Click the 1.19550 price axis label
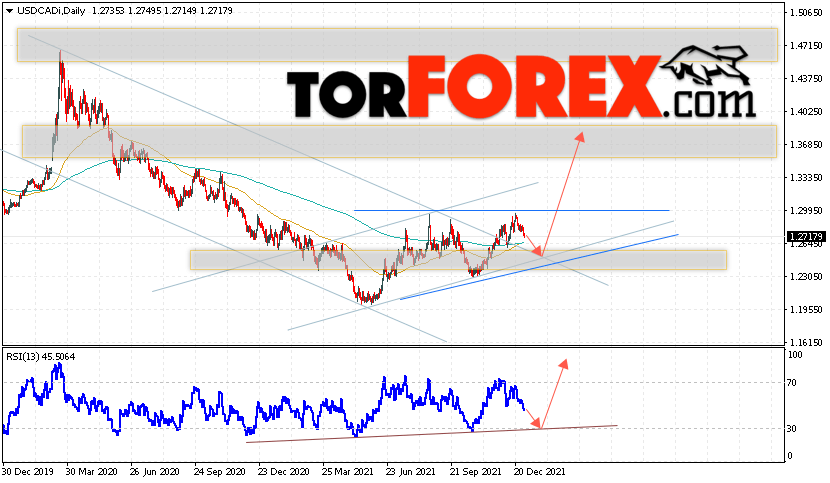Viewport: 830px width, 483px height. point(806,309)
